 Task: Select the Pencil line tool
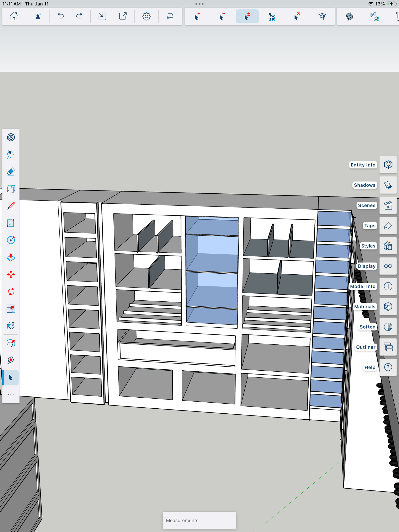point(11,206)
